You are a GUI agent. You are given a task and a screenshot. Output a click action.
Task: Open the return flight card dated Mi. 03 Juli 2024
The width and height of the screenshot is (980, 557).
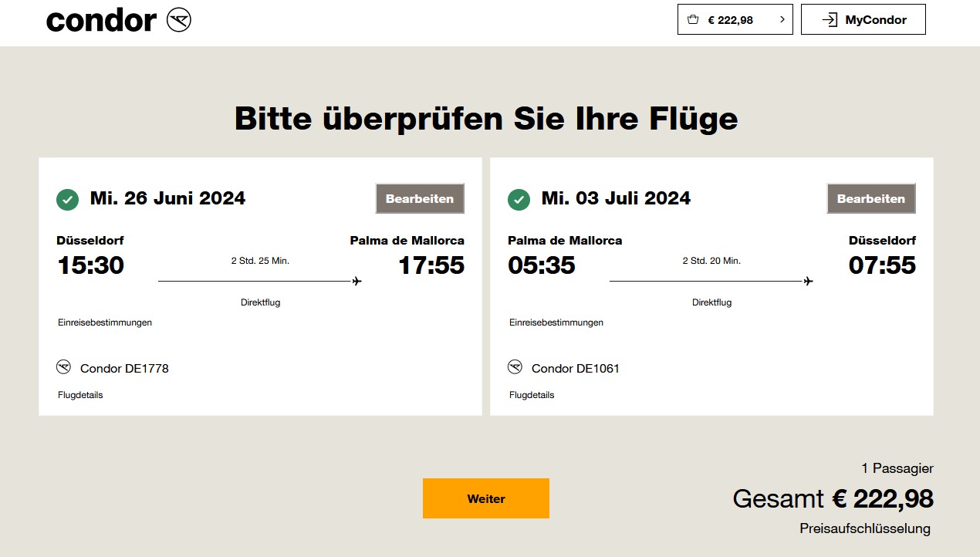pos(711,287)
